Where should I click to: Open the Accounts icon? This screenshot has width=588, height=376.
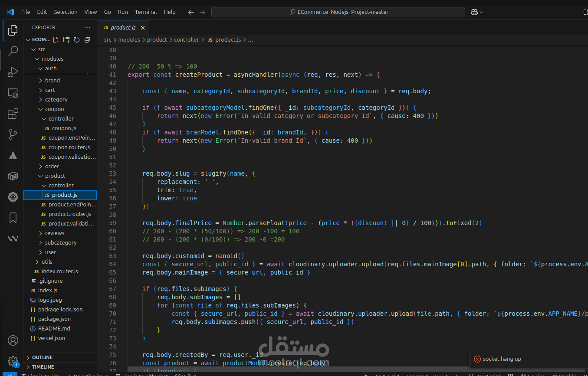tap(13, 340)
